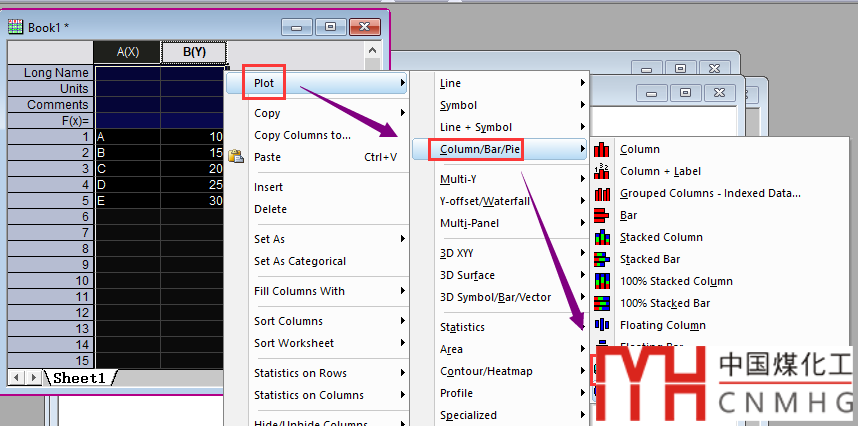858x426 pixels.
Task: Choose Copy Columns to...
Action: pyautogui.click(x=317, y=135)
